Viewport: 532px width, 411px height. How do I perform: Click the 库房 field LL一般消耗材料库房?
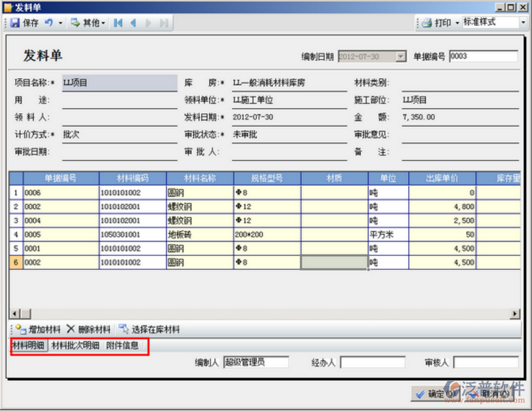[290, 83]
